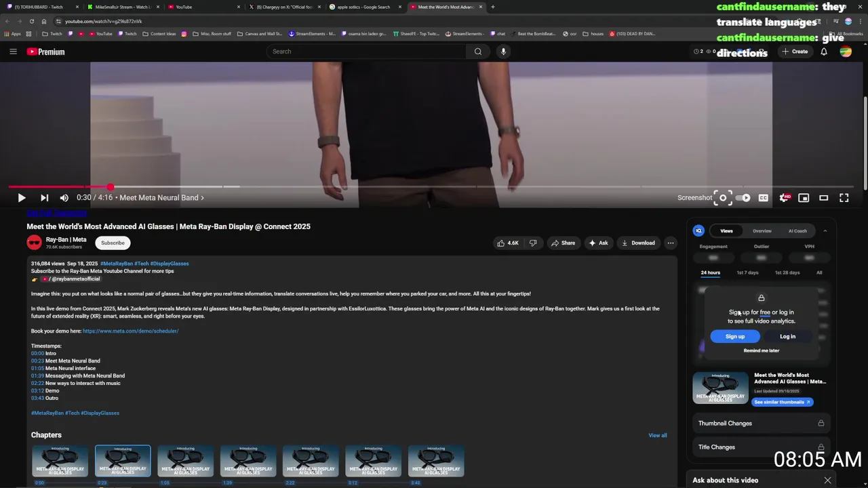868x488 pixels.
Task: Open the HD video settings gear
Action: (x=784, y=198)
